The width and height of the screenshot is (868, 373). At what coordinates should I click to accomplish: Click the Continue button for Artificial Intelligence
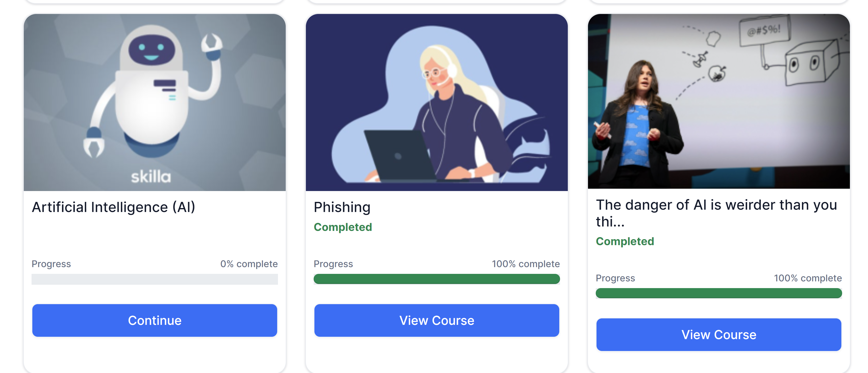[155, 320]
